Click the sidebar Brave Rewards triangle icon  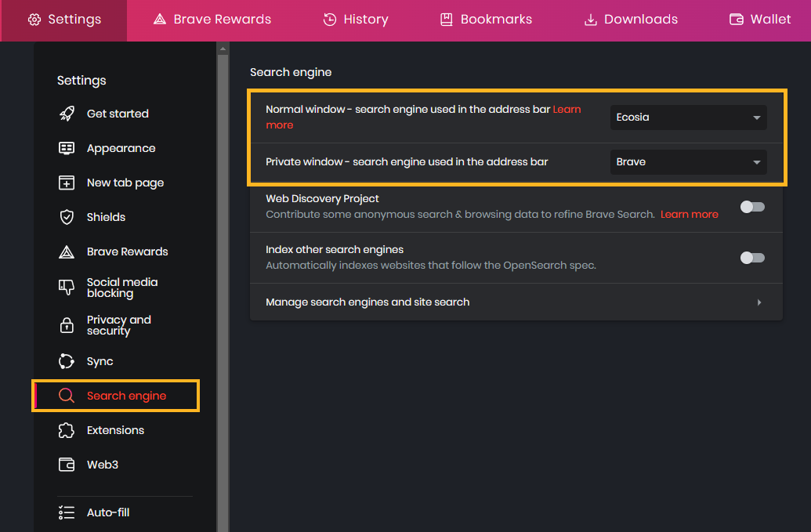(x=67, y=252)
